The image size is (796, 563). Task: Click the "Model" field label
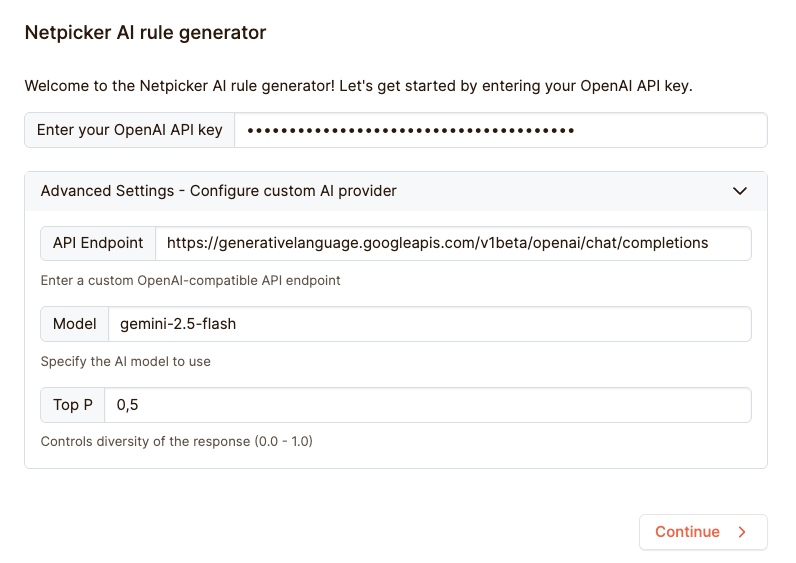pos(75,324)
